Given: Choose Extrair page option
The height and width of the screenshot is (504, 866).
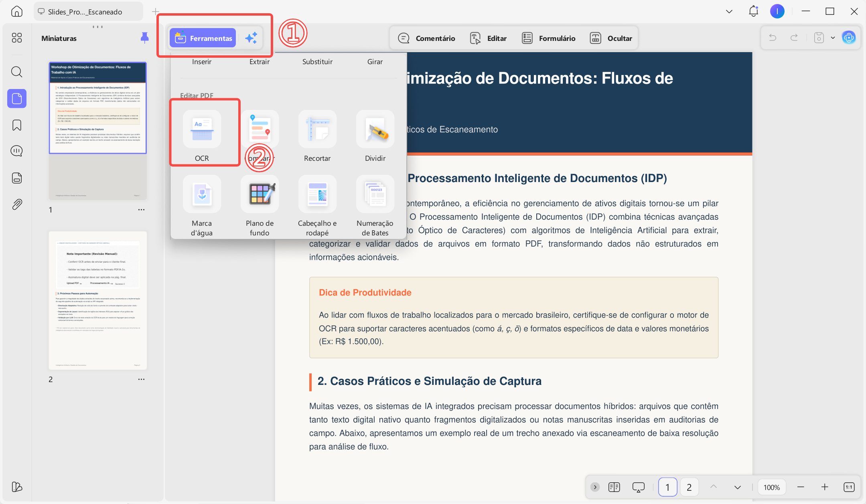Looking at the screenshot, I should [260, 62].
